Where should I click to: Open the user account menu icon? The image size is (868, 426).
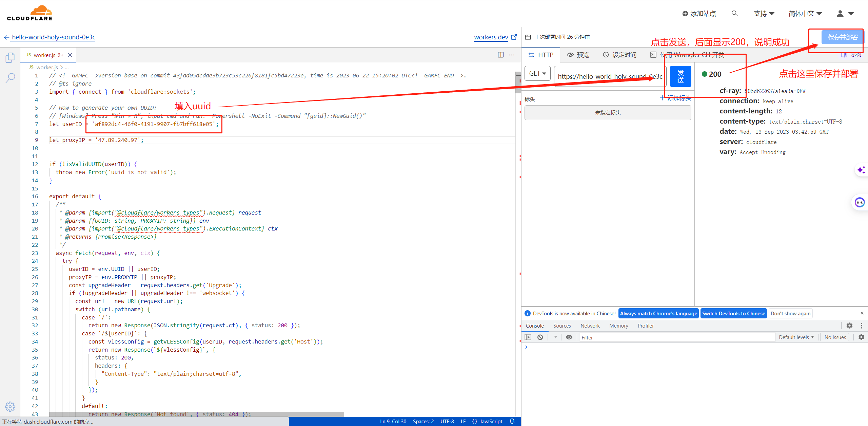845,14
